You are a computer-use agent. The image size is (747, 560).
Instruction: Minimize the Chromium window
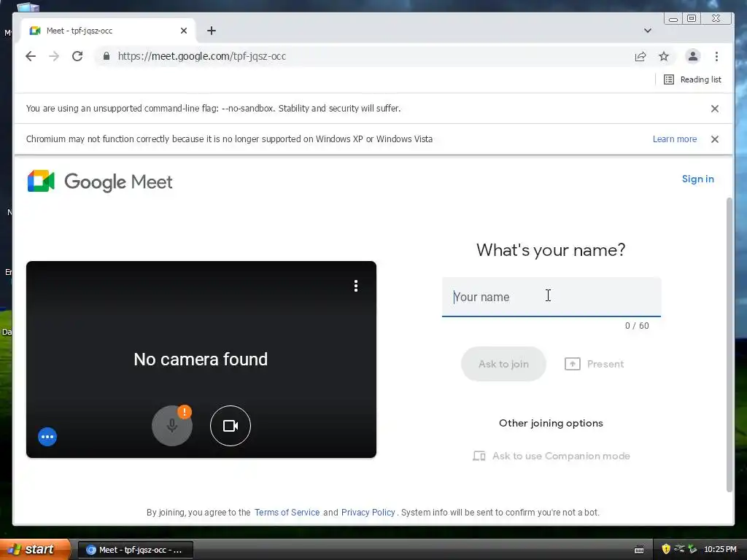tap(673, 18)
